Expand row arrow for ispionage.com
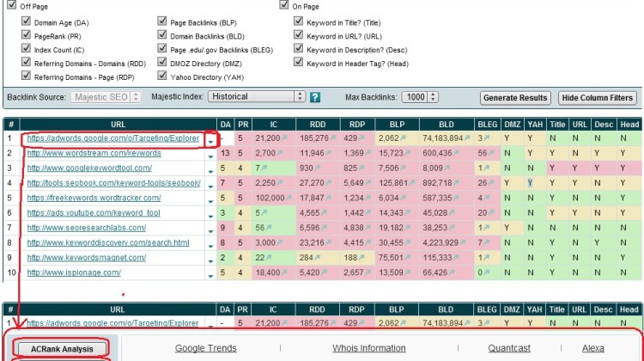 [210, 276]
